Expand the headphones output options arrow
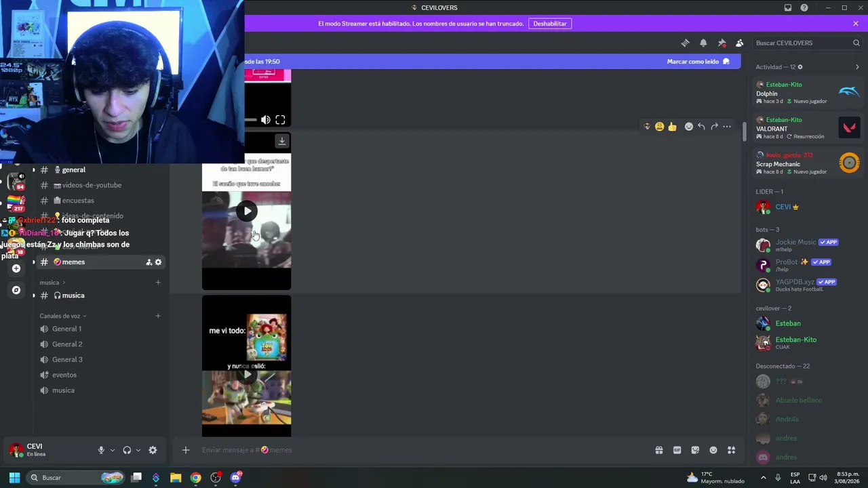Viewport: 868px width, 488px height. (x=138, y=450)
